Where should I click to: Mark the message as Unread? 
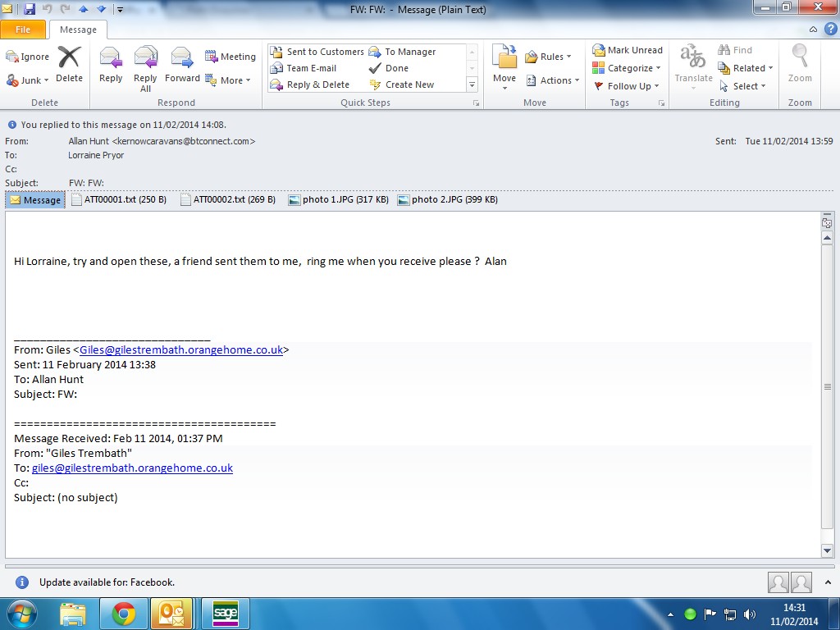click(x=628, y=50)
